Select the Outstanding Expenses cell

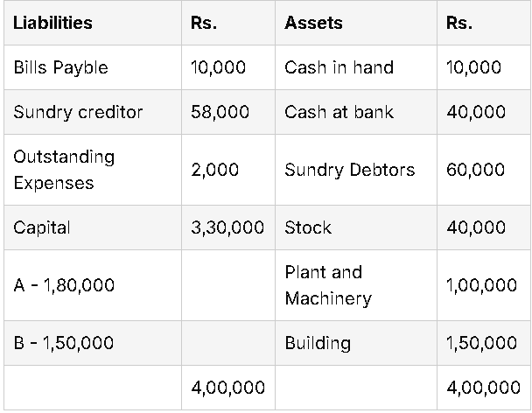coord(64,170)
